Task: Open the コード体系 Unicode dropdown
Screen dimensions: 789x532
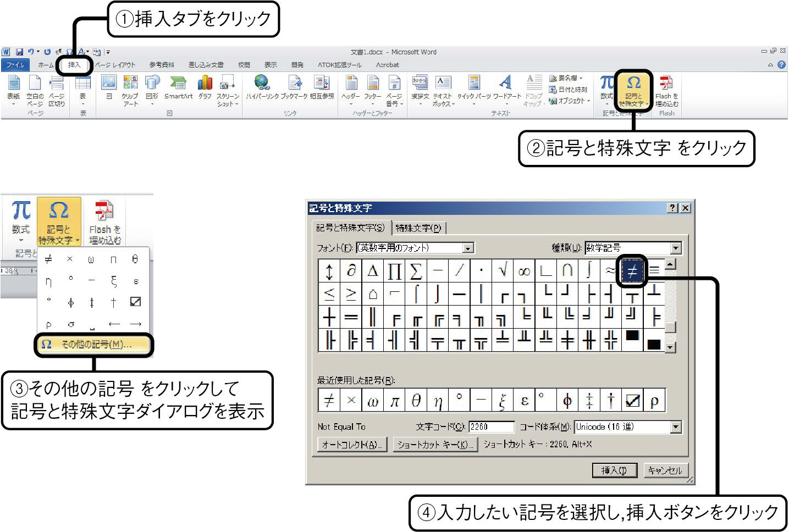Action: 676,427
